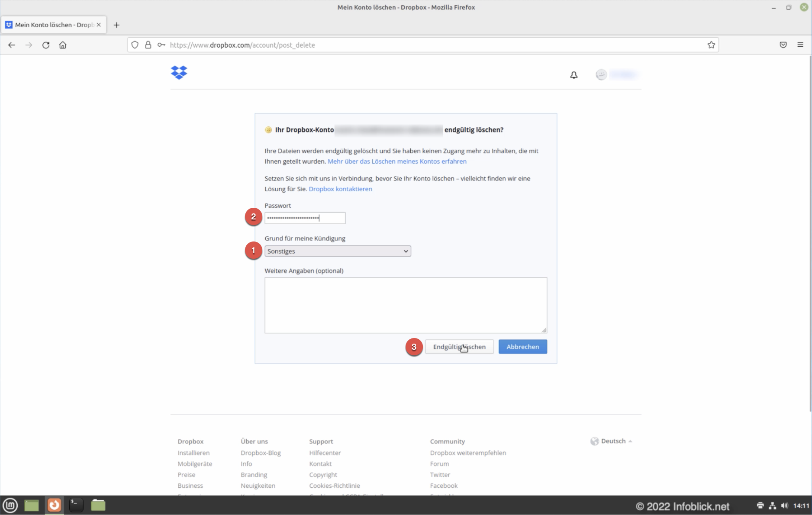Image resolution: width=812 pixels, height=515 pixels.
Task: Open saved password key icon
Action: 161,45
